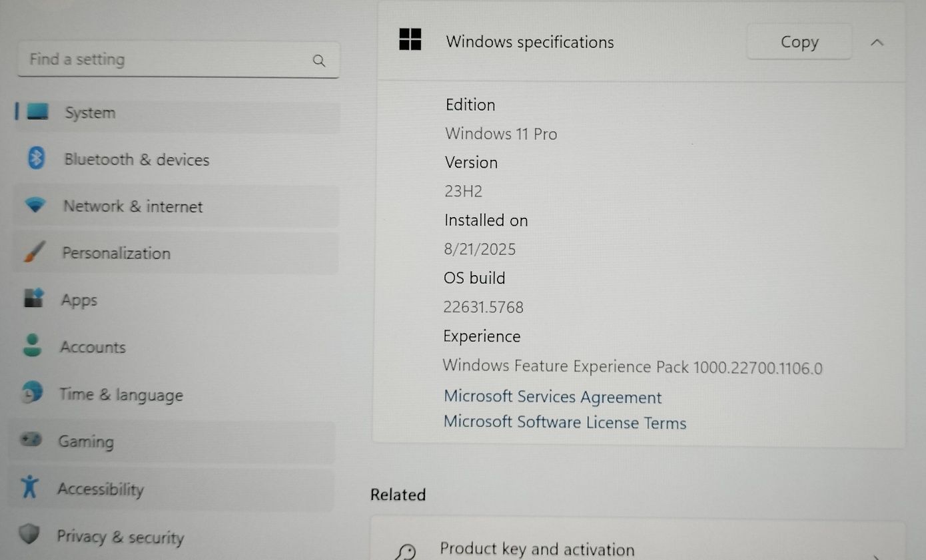
Task: Click the Installed on label
Action: 486,220
